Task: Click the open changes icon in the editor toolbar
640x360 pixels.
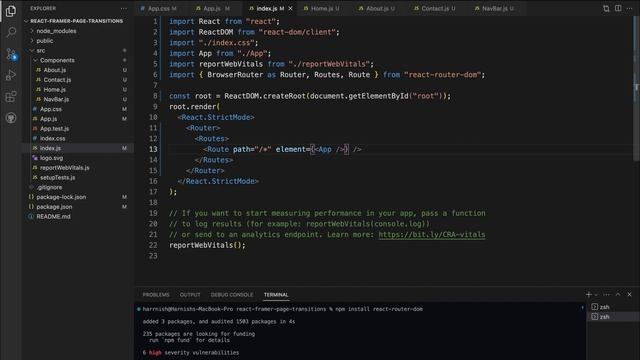Action: 606,8
